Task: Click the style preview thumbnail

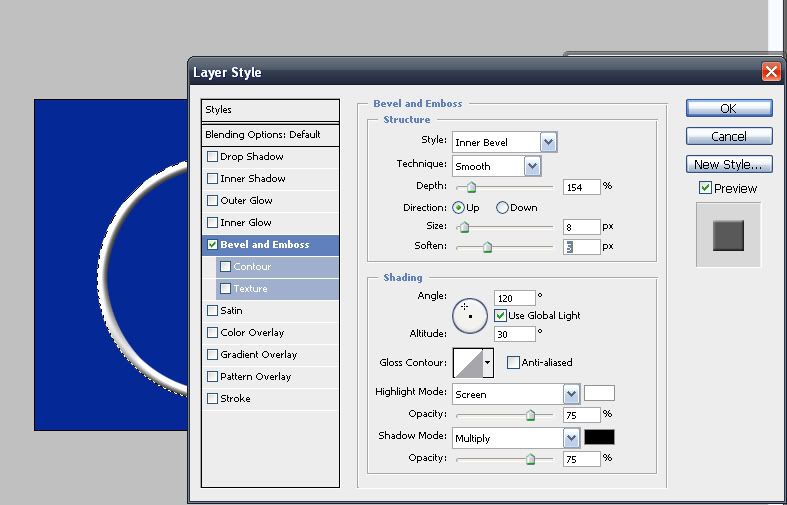Action: [x=728, y=235]
